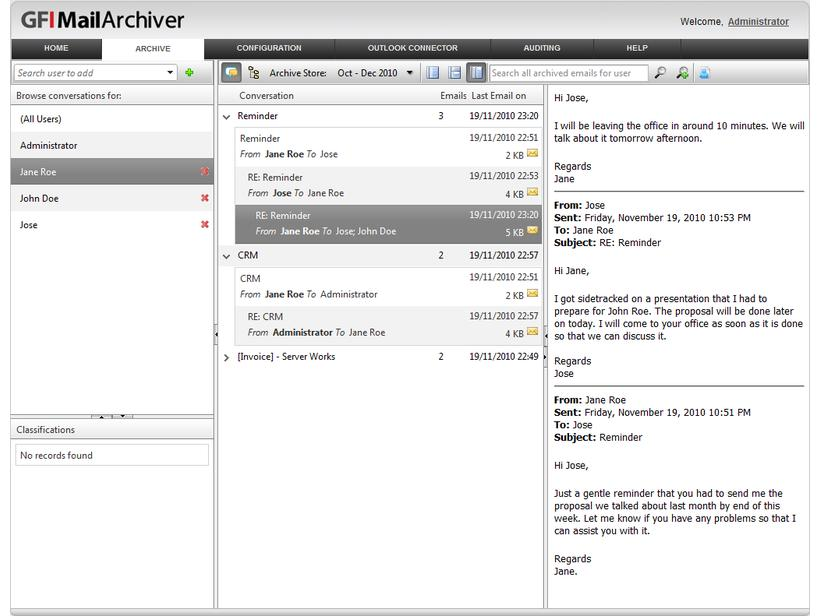Click the Administrator welcome link
Screen dimensions: 821x616
[x=758, y=21]
